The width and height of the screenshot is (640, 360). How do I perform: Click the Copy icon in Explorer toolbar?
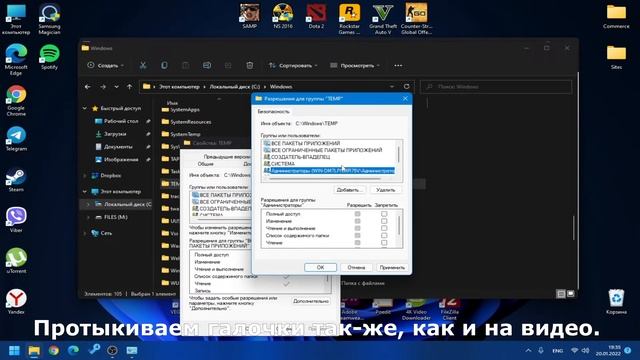(164, 65)
